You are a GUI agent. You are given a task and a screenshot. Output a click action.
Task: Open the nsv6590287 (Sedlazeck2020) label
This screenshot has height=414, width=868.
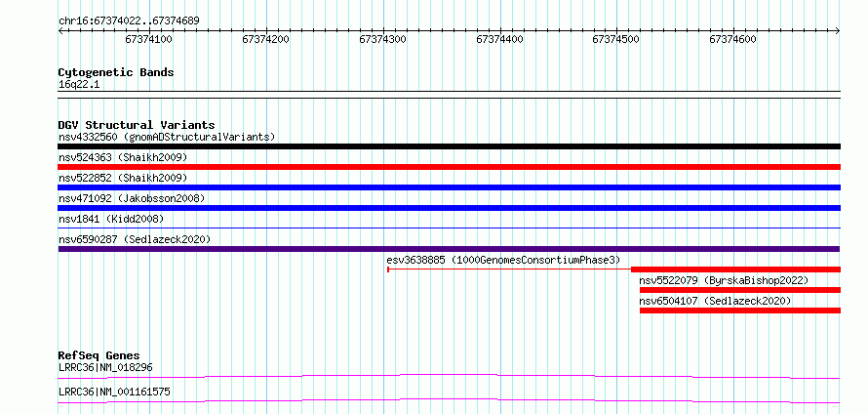click(x=135, y=239)
